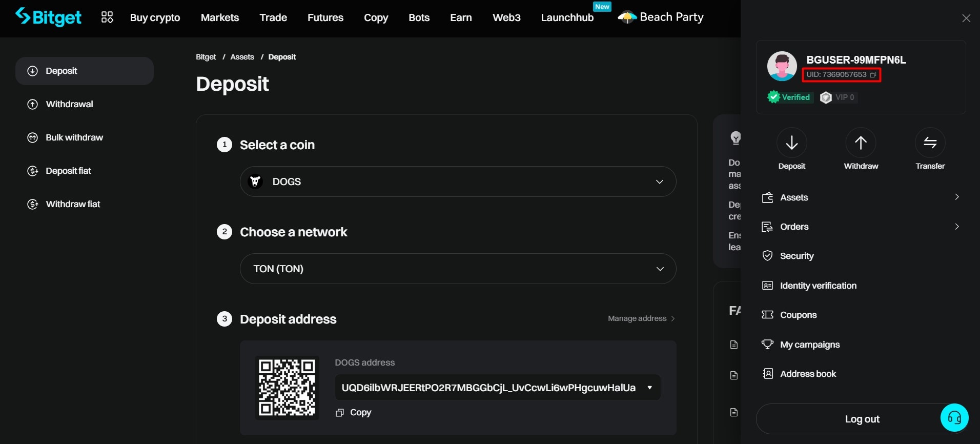Click the green Verified badge

790,97
